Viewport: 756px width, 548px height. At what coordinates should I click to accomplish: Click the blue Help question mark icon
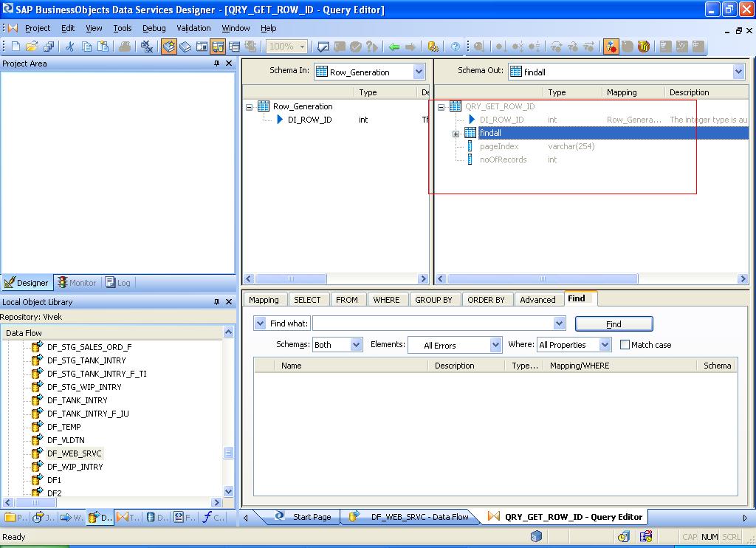click(455, 47)
